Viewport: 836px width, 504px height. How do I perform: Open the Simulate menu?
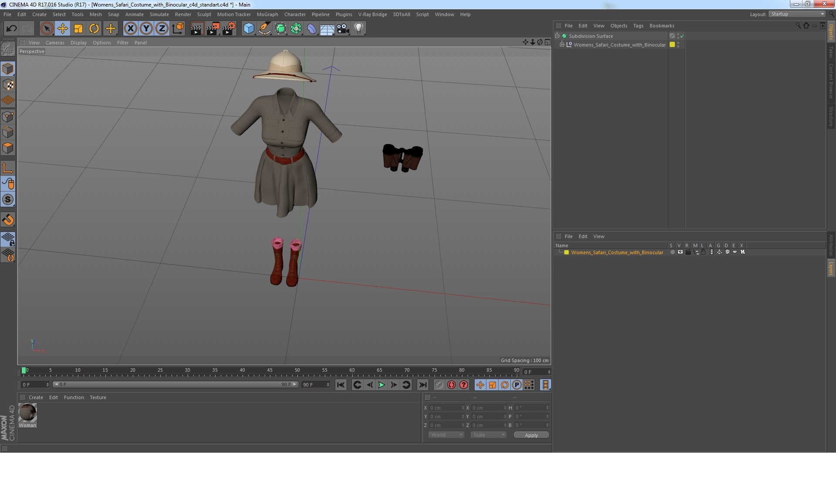159,14
